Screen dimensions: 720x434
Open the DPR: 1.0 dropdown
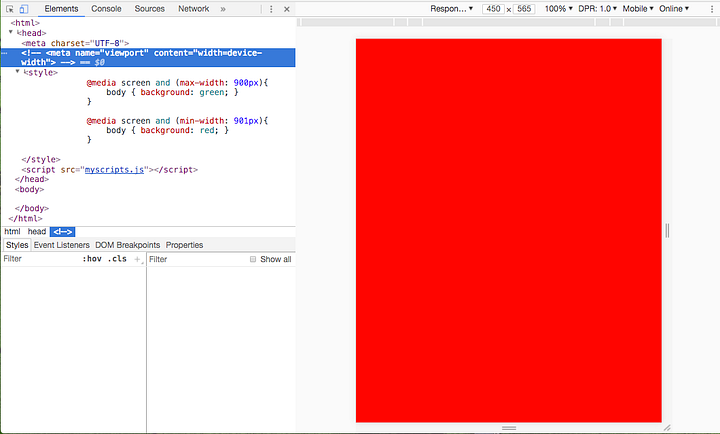tap(597, 9)
